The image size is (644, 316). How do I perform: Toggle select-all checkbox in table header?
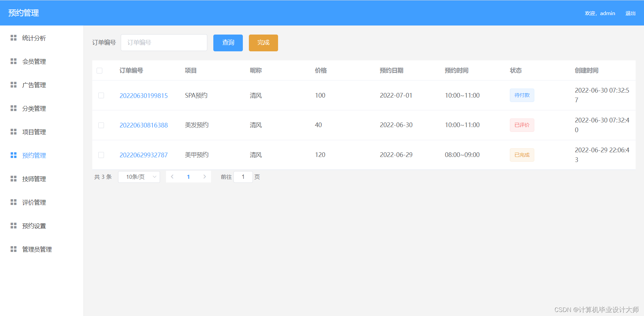click(100, 70)
